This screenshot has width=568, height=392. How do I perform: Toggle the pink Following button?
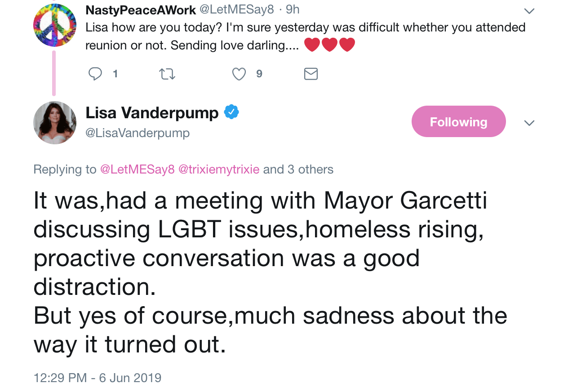pyautogui.click(x=458, y=122)
